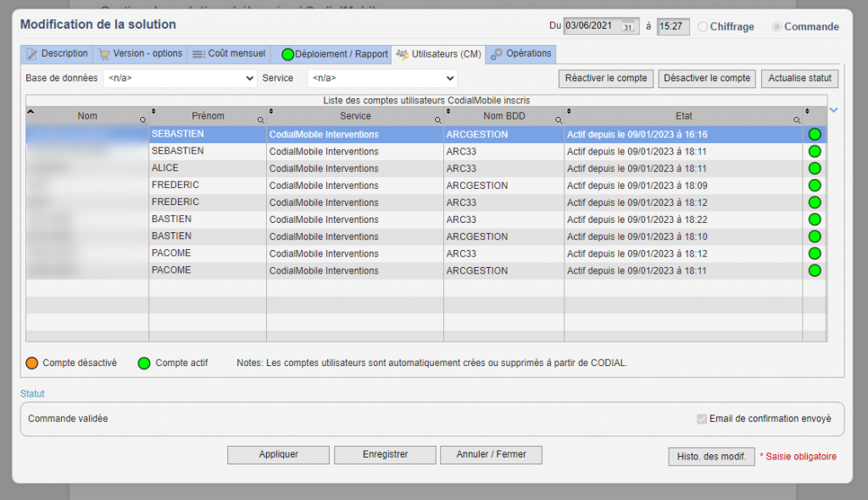Screen dimensions: 868x500
Task: Toggle the Email de confirmation envoyé checkbox
Action: tap(702, 419)
